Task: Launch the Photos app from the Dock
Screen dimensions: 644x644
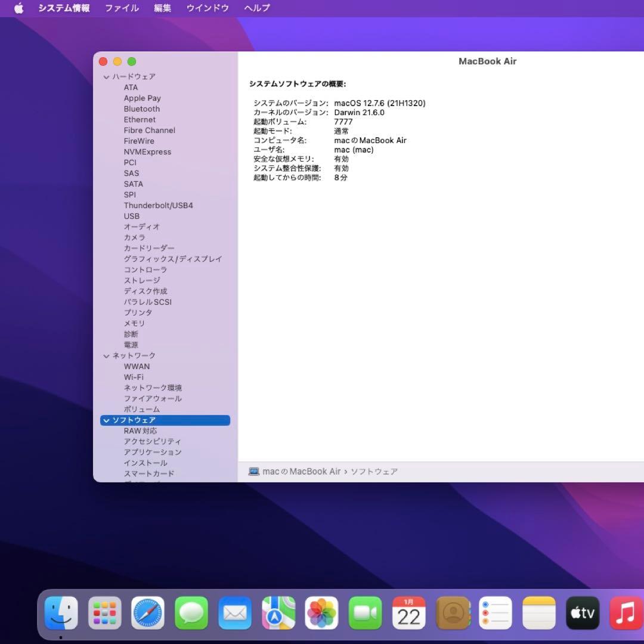Action: point(321,612)
